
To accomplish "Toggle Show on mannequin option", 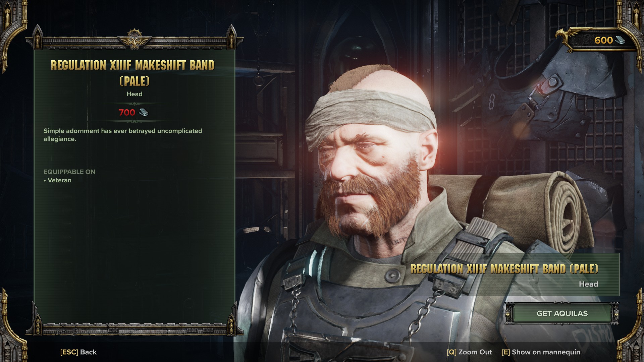I will click(x=541, y=352).
